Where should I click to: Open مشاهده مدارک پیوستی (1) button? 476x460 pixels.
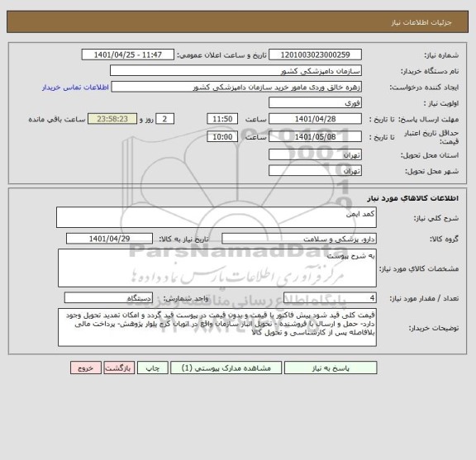click(226, 368)
